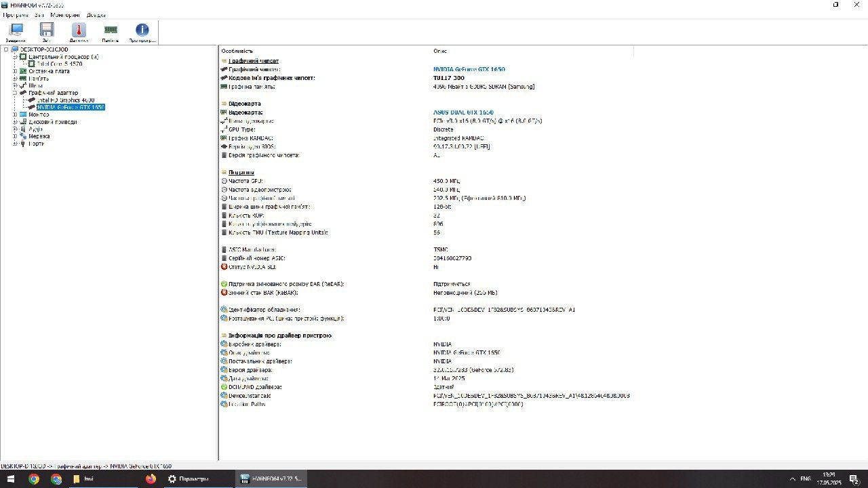Expand the Системна плата tree branch
Image resolution: width=868 pixels, height=488 pixels.
click(x=14, y=71)
